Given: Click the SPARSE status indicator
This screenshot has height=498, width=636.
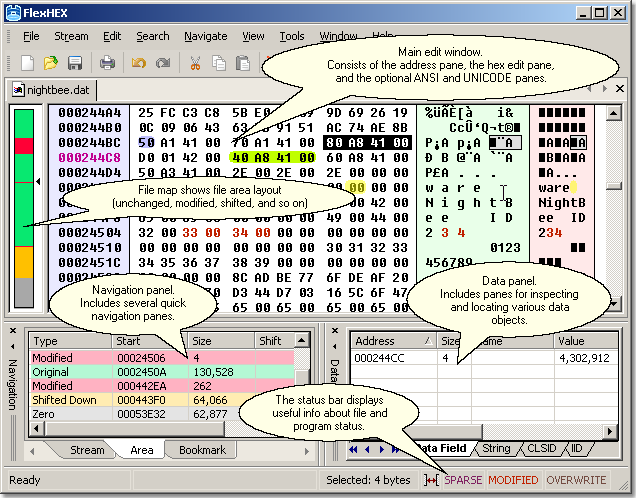Looking at the screenshot, I should click(x=463, y=480).
